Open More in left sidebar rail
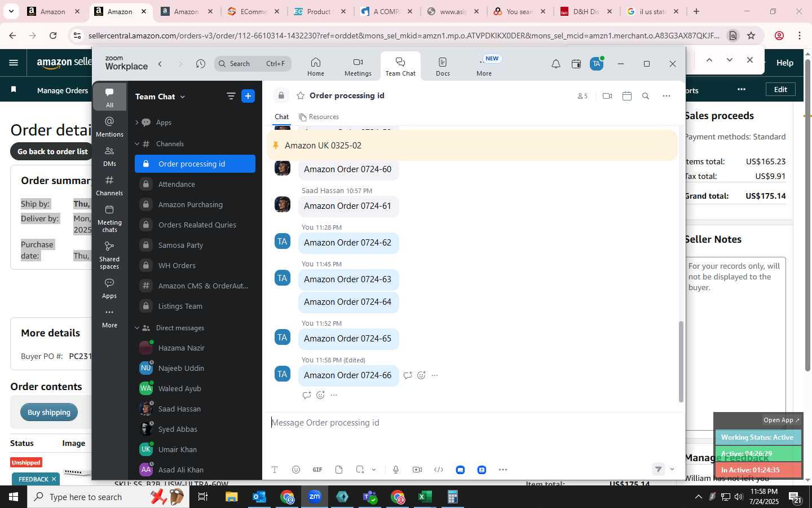This screenshot has height=508, width=812. tap(109, 318)
